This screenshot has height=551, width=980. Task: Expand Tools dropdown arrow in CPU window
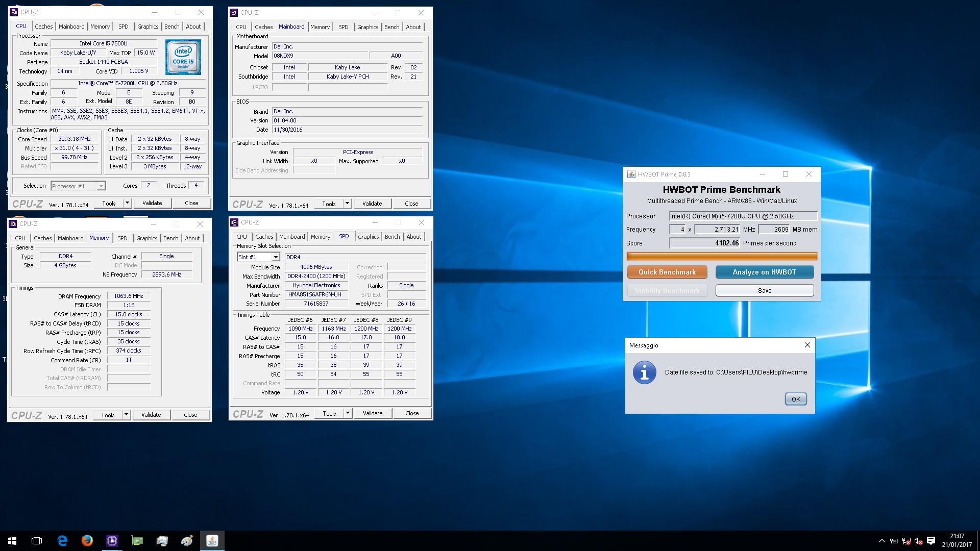tap(128, 203)
